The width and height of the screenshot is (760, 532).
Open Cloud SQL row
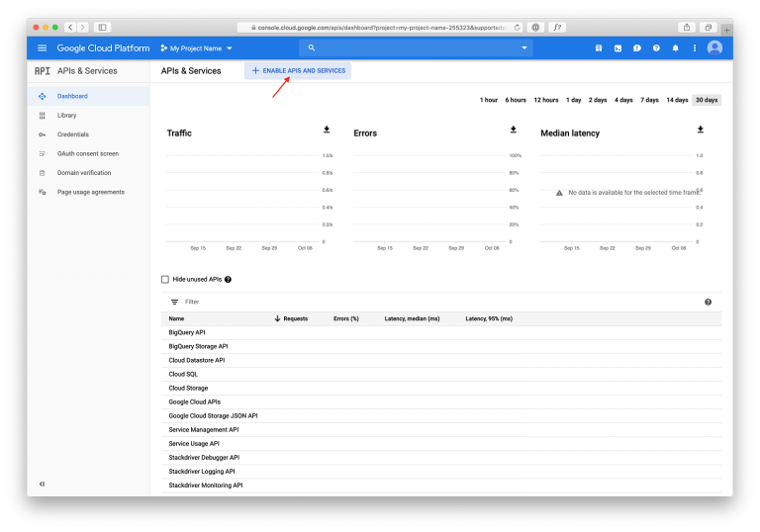tap(441, 374)
